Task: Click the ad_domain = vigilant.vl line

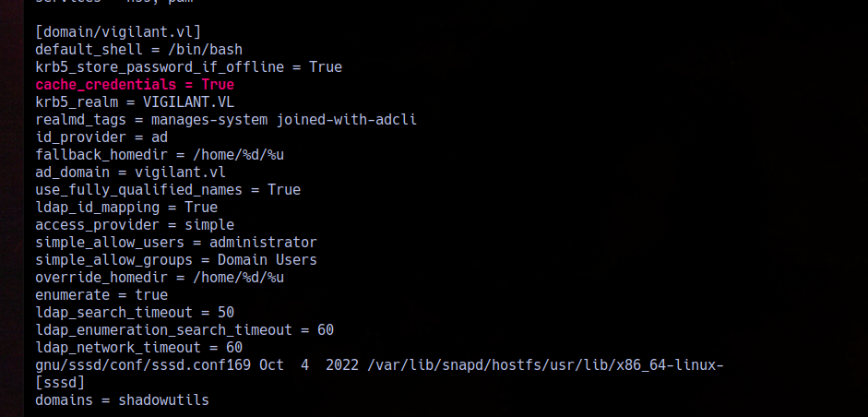Action: click(131, 173)
